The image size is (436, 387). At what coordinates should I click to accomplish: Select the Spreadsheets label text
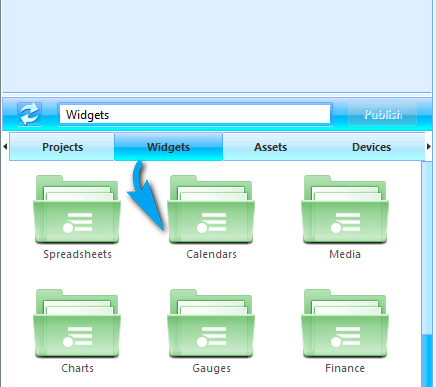[77, 254]
